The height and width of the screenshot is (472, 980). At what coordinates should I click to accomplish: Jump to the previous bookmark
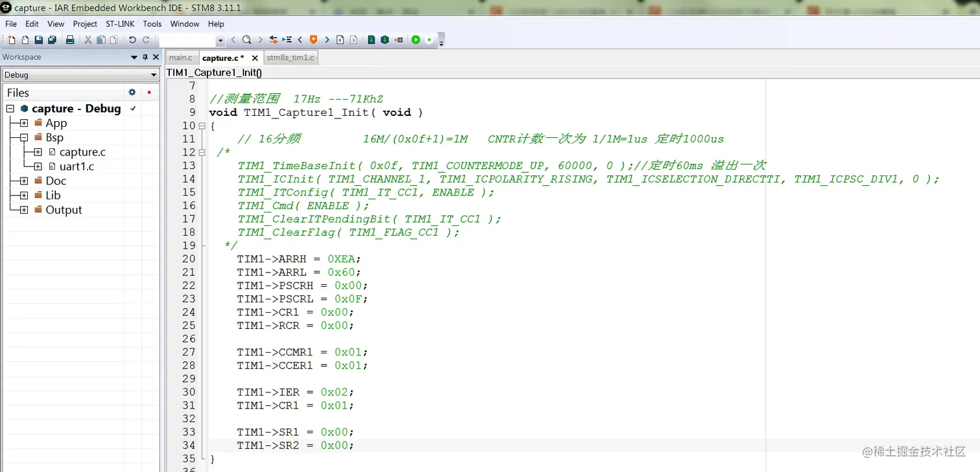tap(299, 40)
